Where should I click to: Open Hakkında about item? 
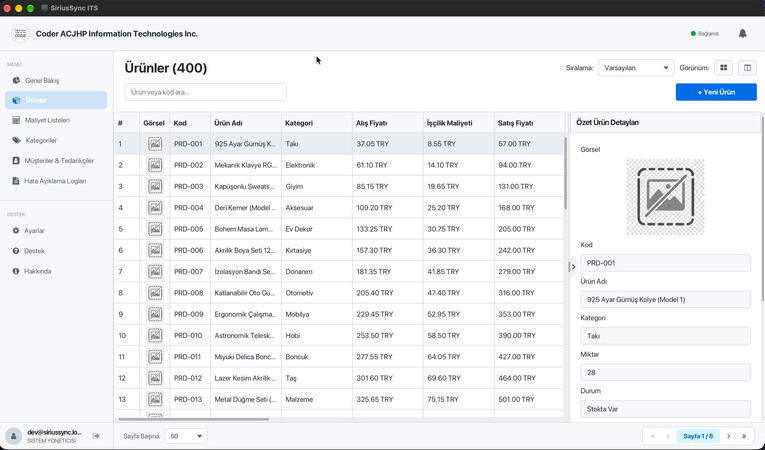click(x=56, y=271)
